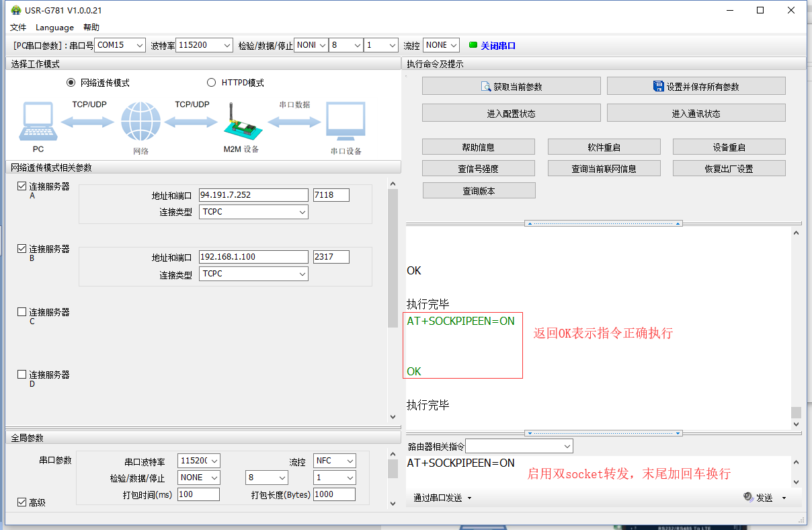
Task: Click the USR-G781 app icon in title bar
Action: (15, 10)
